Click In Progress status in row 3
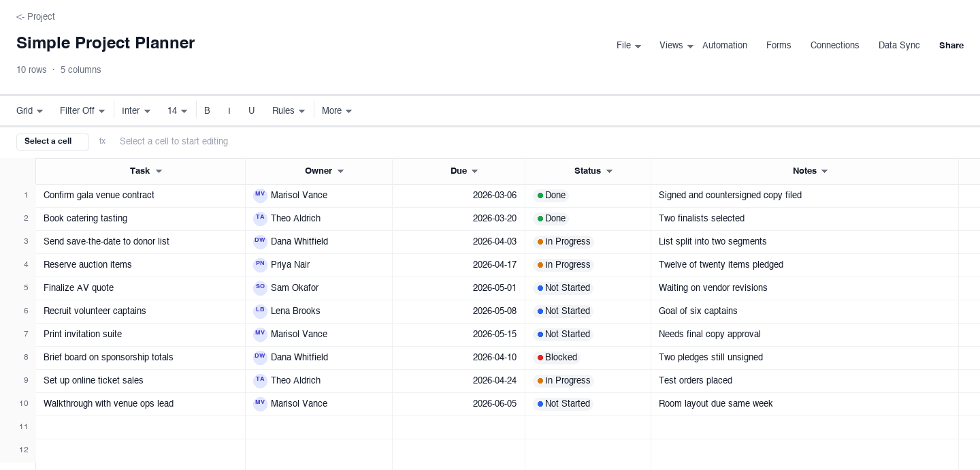 click(563, 241)
